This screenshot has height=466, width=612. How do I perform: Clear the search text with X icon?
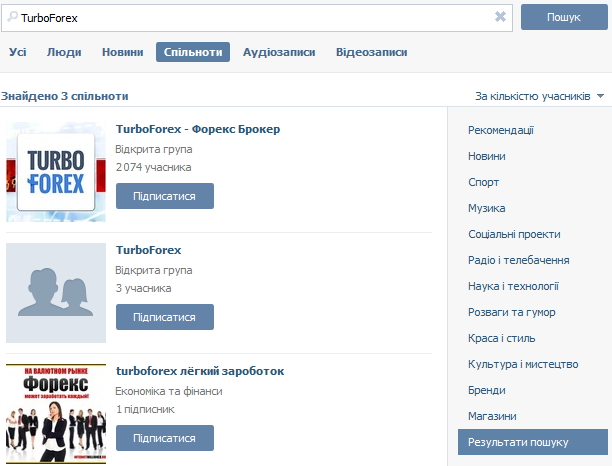tap(500, 17)
